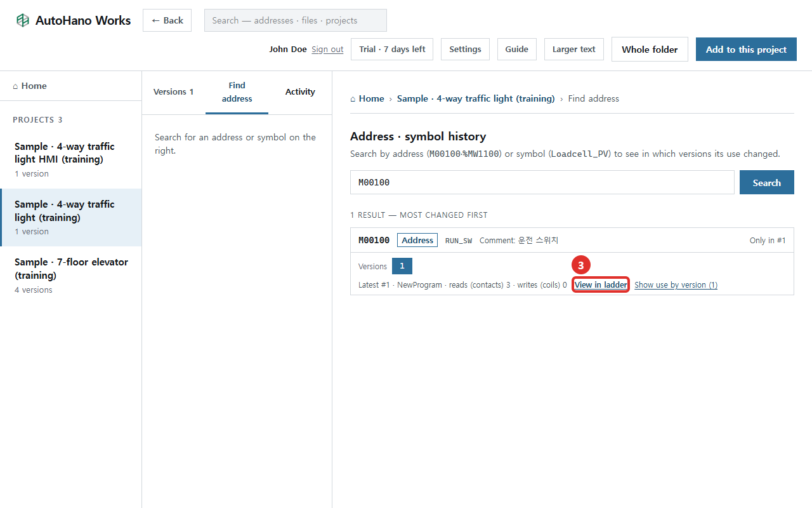Image resolution: width=812 pixels, height=508 pixels.
Task: Sign out of John Doe's account
Action: 327,50
